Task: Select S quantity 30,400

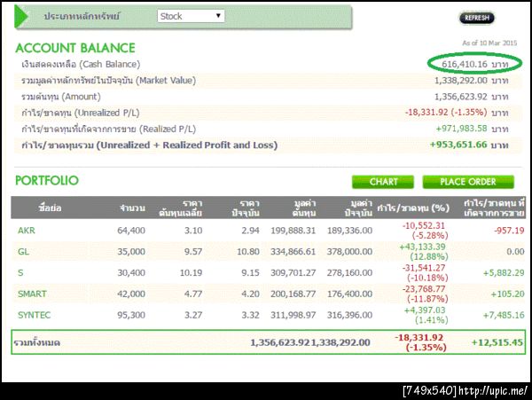Action: [131, 272]
